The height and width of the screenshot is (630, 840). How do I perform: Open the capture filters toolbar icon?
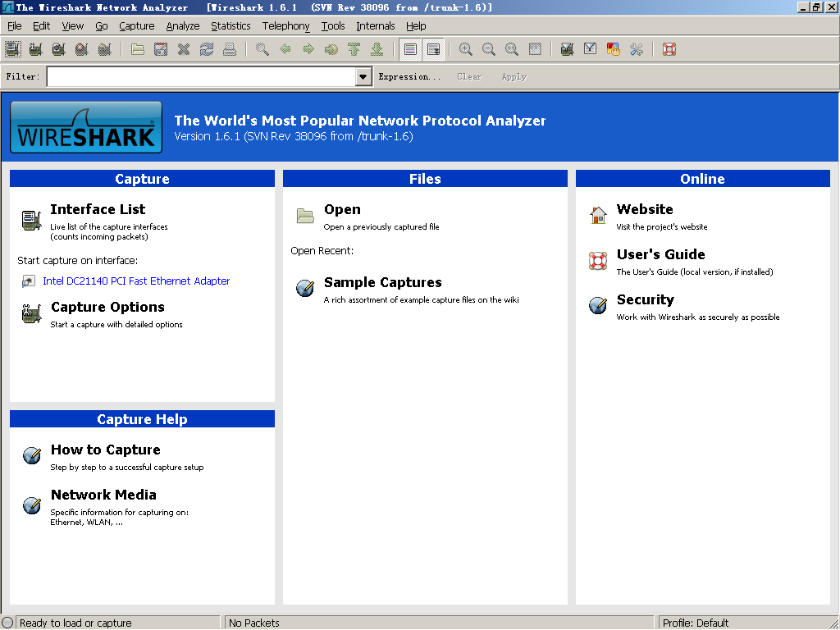(567, 49)
